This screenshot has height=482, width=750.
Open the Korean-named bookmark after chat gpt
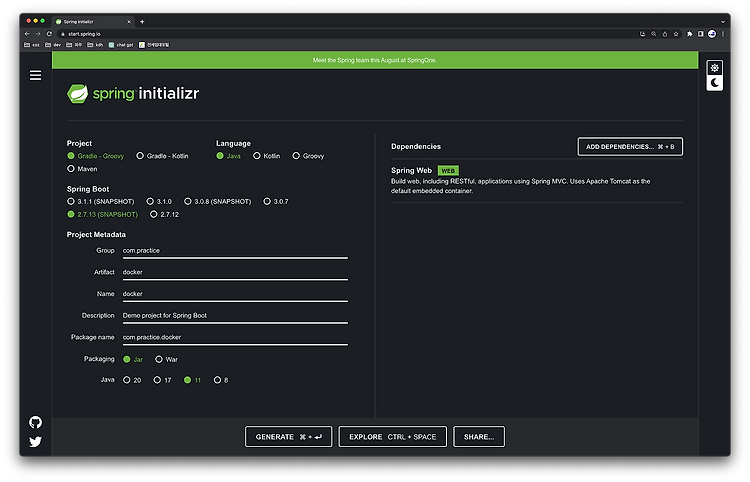154,45
